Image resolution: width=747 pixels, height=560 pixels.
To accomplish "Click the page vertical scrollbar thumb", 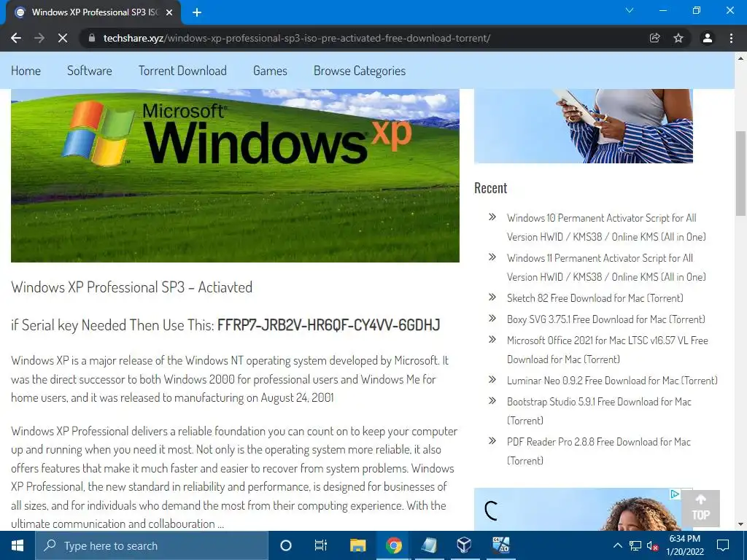I will click(741, 174).
